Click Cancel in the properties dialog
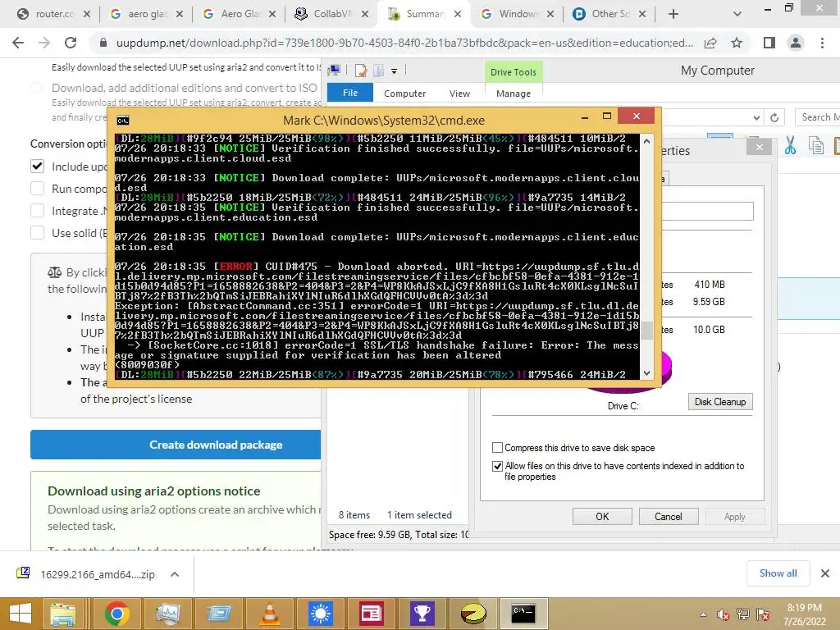Viewport: 840px width, 630px height. coord(668,517)
